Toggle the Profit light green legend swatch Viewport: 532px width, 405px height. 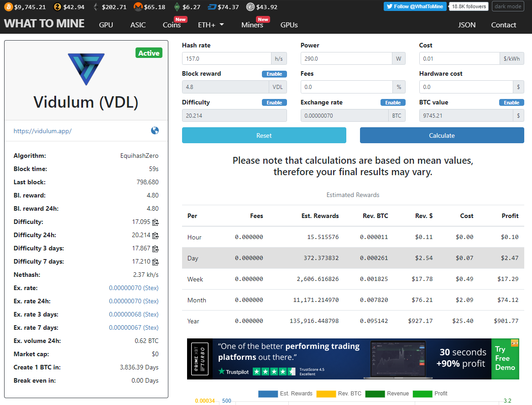[422, 394]
